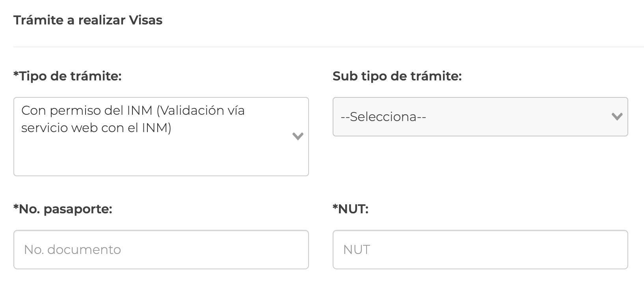
Task: Click the "--Selecciona--" placeholder text
Action: tap(383, 117)
